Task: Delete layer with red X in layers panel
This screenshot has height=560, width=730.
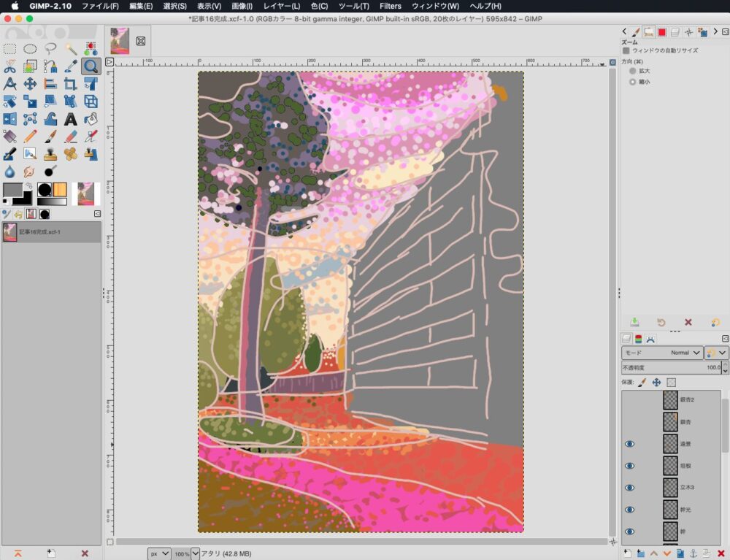Action: [721, 553]
